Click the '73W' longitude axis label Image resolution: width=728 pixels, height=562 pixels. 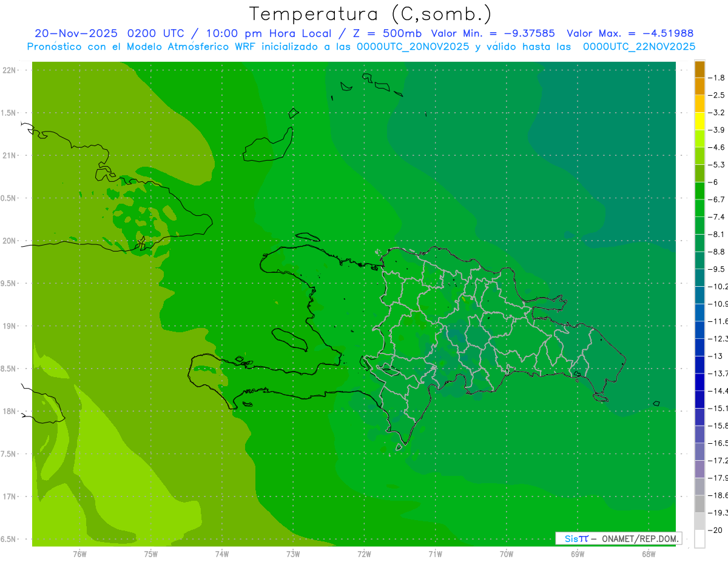pos(293,554)
